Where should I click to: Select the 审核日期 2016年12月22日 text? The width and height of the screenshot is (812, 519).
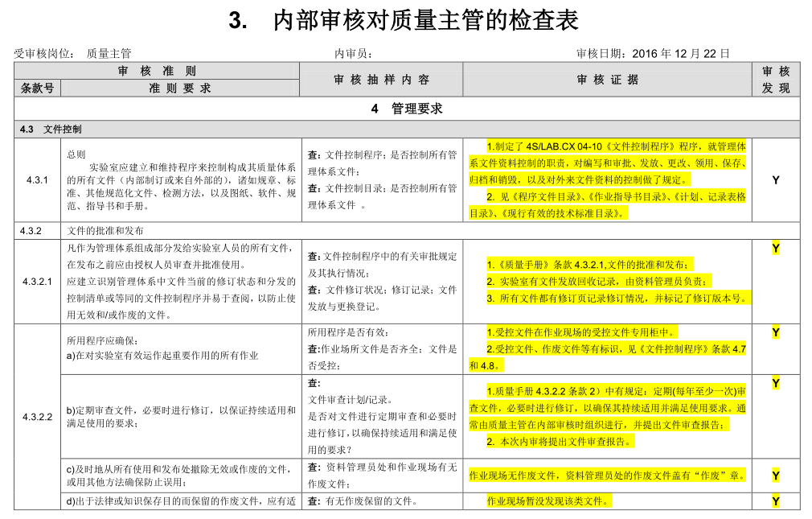[x=653, y=53]
